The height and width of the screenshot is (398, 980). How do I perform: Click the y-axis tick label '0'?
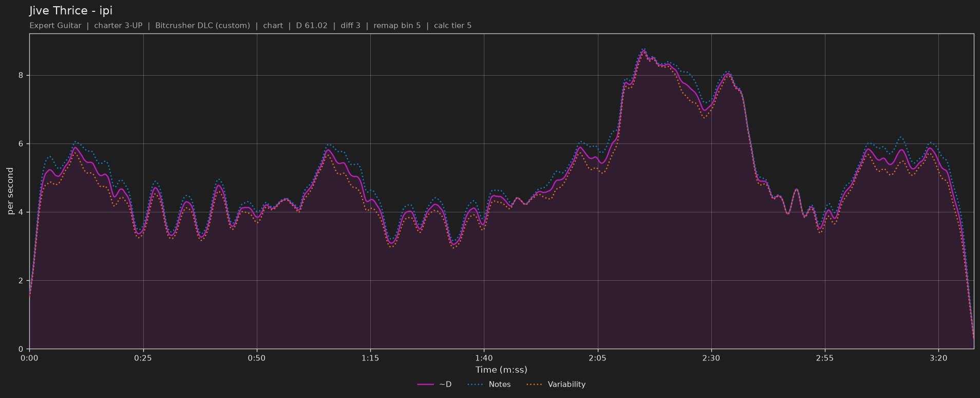[21, 349]
